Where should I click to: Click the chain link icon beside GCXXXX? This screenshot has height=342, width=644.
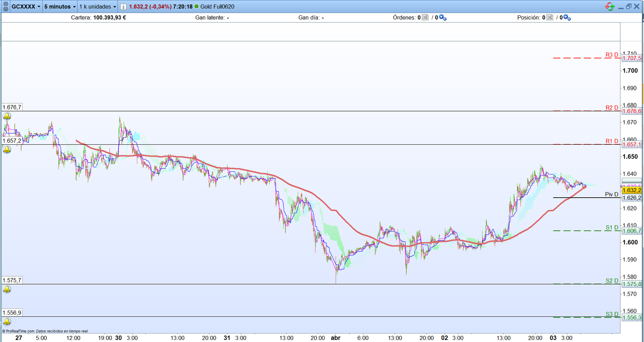(x=5, y=6)
